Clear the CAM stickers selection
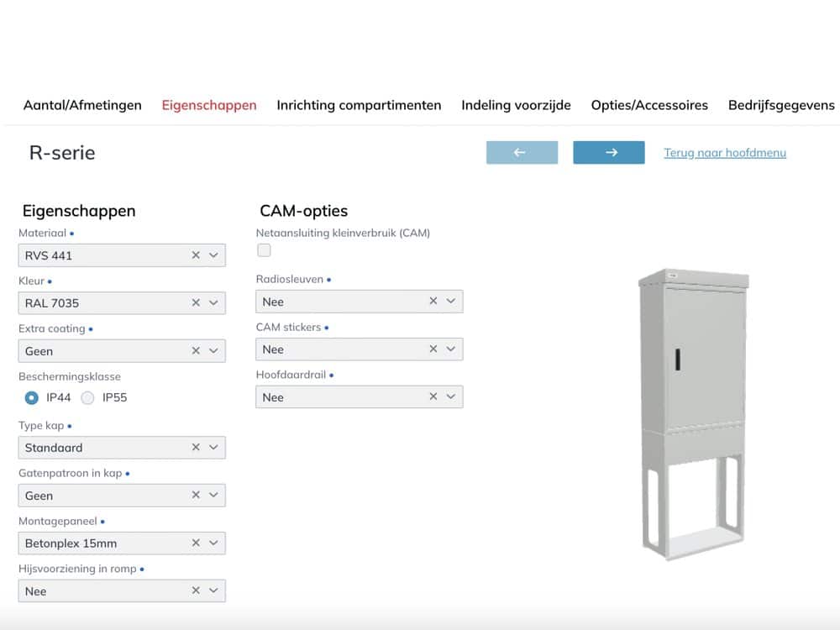 (433, 349)
